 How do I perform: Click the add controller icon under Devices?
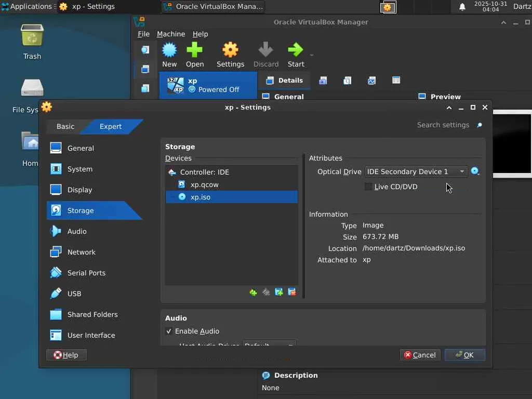253,292
